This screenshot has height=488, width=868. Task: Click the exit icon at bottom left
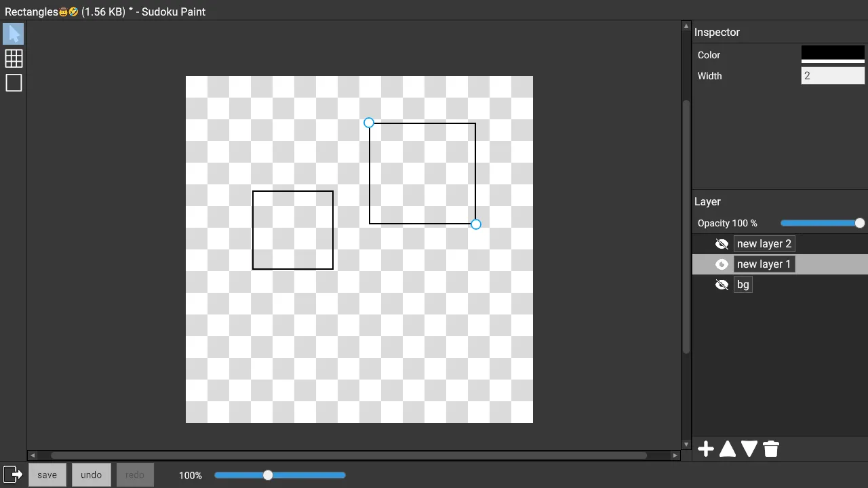click(13, 474)
